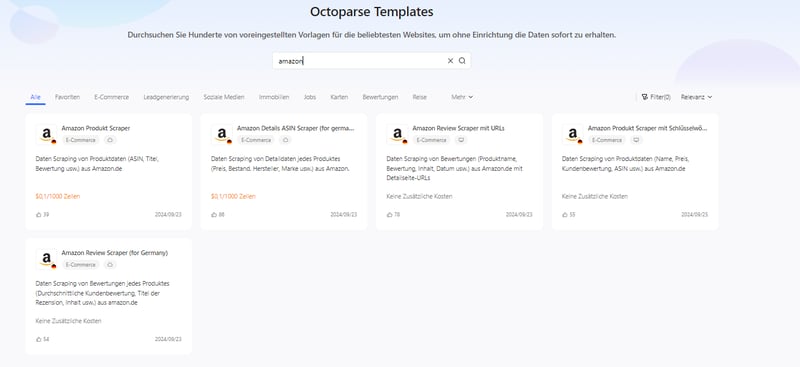This screenshot has height=367, width=800.
Task: Switch to the Favoriten tab
Action: [x=67, y=97]
